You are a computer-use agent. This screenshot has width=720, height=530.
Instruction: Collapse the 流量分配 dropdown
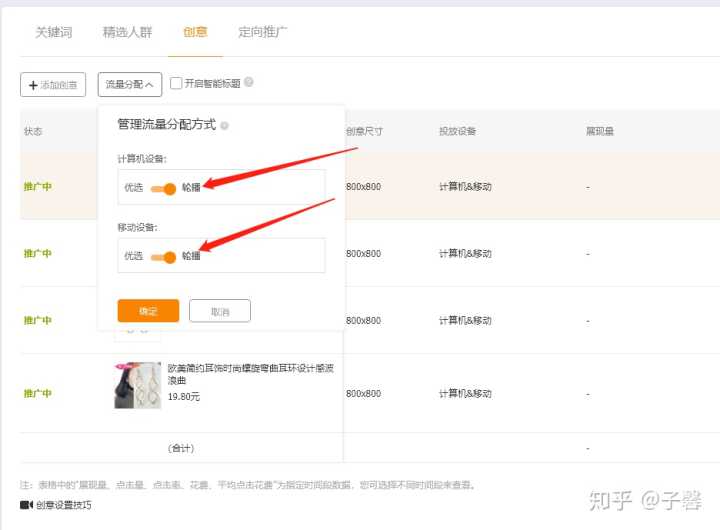coord(129,85)
